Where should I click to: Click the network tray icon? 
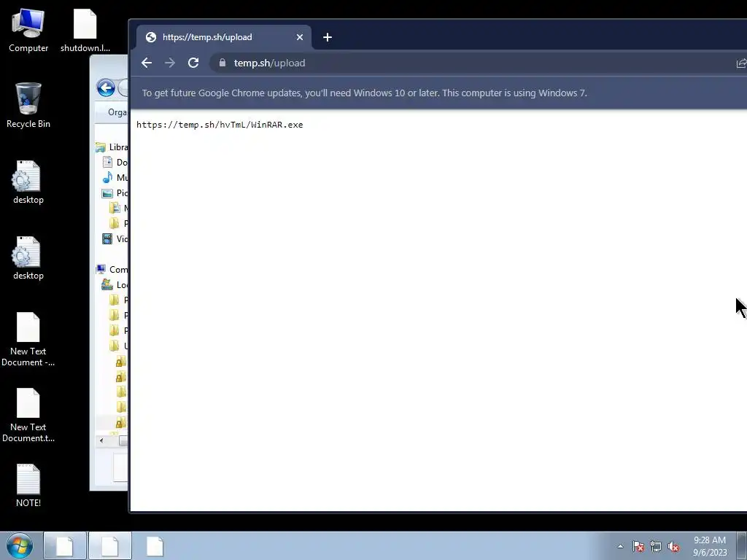pyautogui.click(x=656, y=546)
